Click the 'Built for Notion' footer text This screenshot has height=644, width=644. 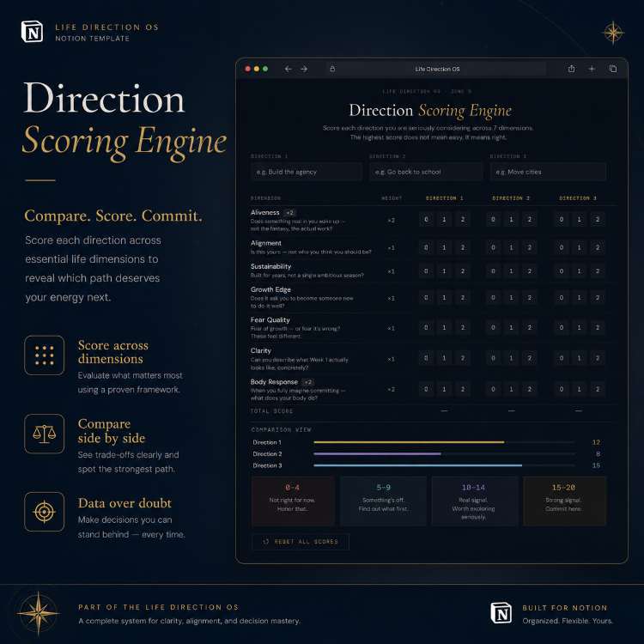tap(564, 608)
